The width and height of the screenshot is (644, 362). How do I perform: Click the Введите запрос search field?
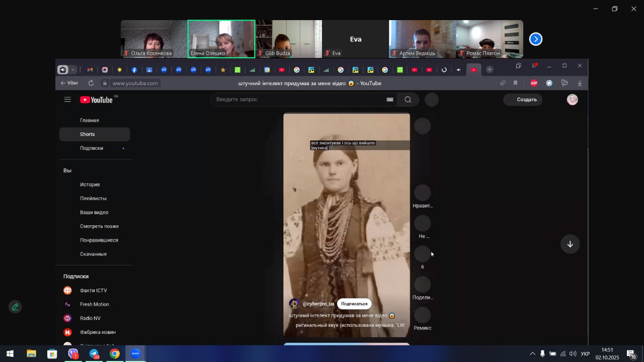297,100
